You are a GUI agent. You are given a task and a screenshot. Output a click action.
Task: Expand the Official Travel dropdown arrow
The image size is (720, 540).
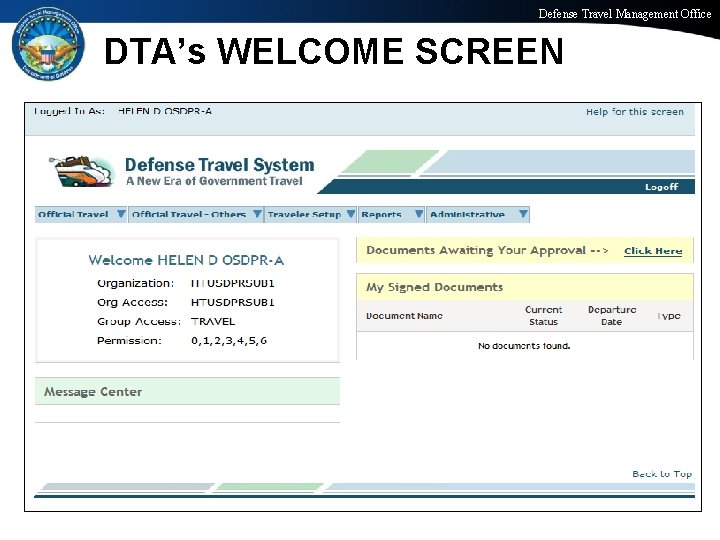tap(121, 214)
